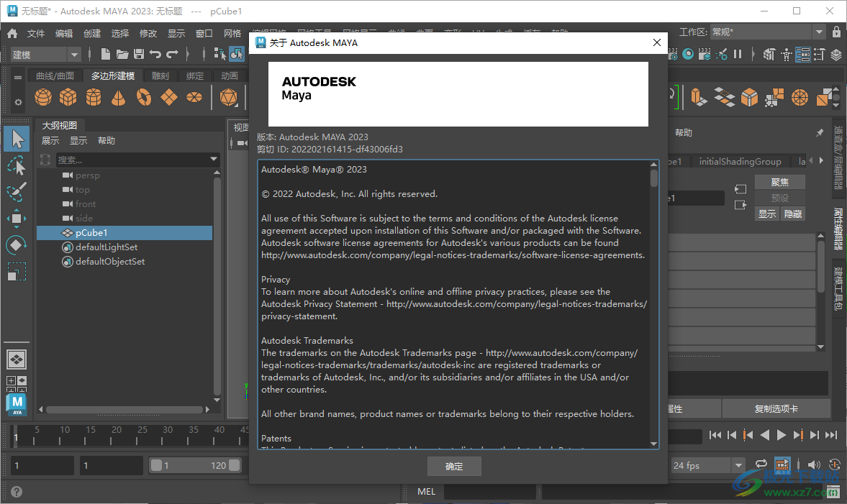Viewport: 847px width, 504px height.
Task: Click the Redo arrow icon
Action: point(172,54)
